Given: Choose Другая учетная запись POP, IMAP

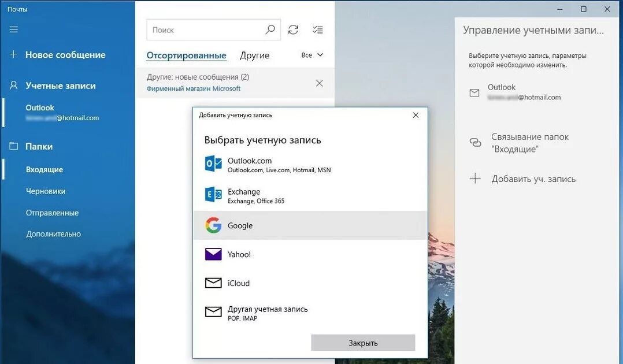Looking at the screenshot, I should tap(310, 313).
